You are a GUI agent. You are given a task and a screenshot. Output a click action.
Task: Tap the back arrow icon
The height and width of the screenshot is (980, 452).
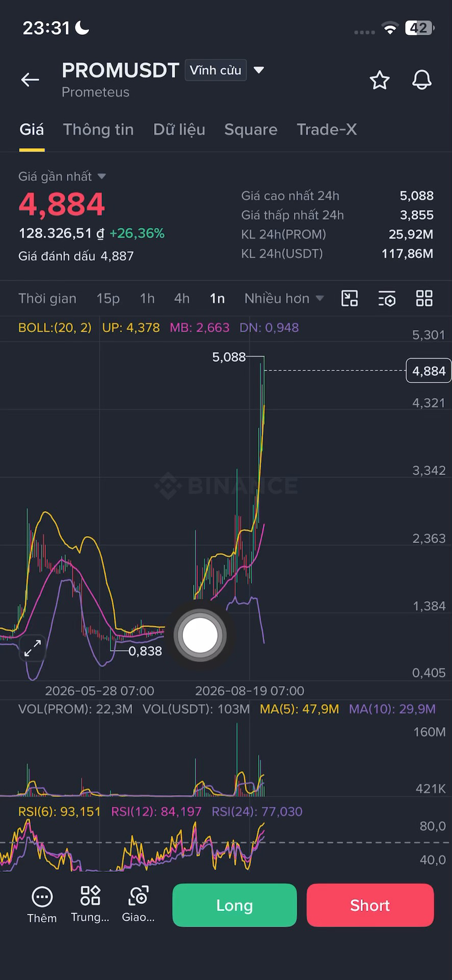(x=30, y=80)
